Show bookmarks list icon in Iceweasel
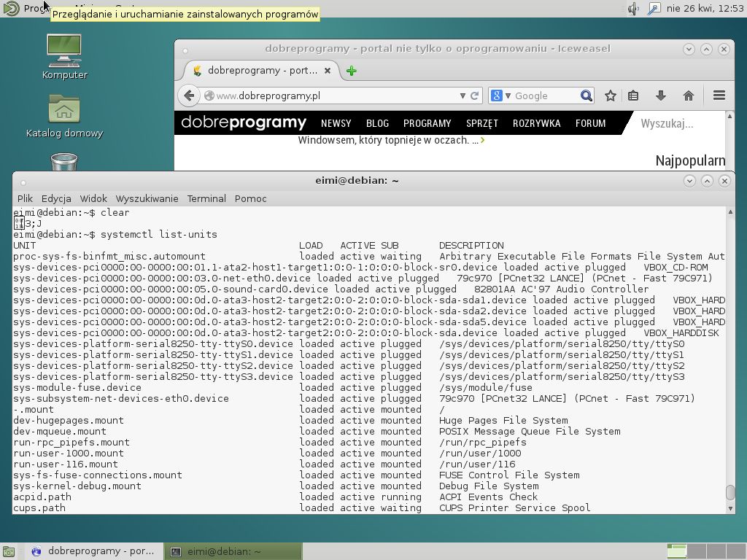 click(x=633, y=96)
